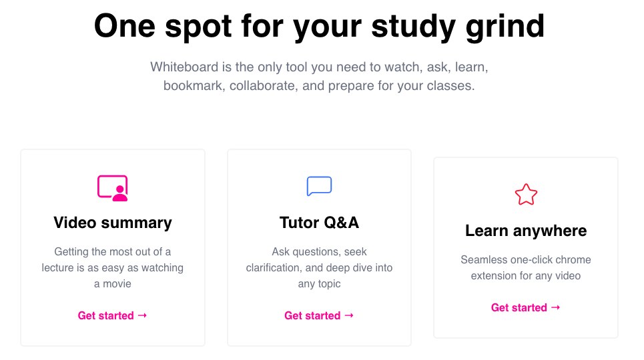644x360 pixels.
Task: Click the arrow next to Video summary's Get started
Action: (x=142, y=315)
